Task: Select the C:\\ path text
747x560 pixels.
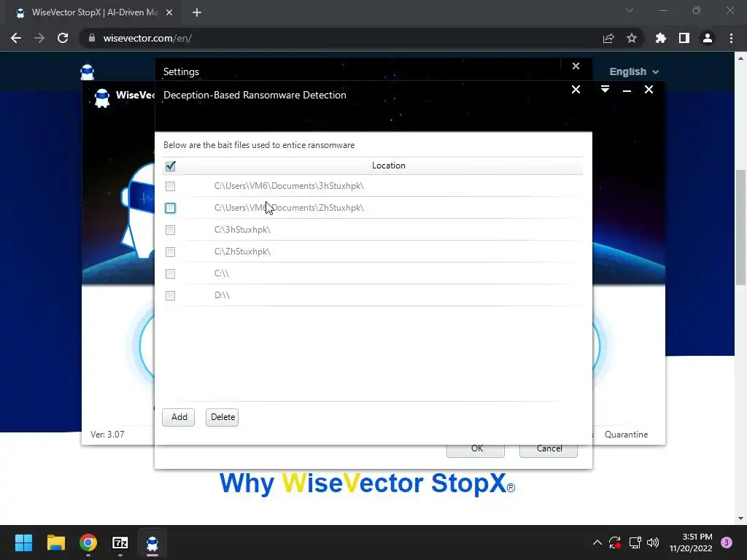Action: coord(222,274)
